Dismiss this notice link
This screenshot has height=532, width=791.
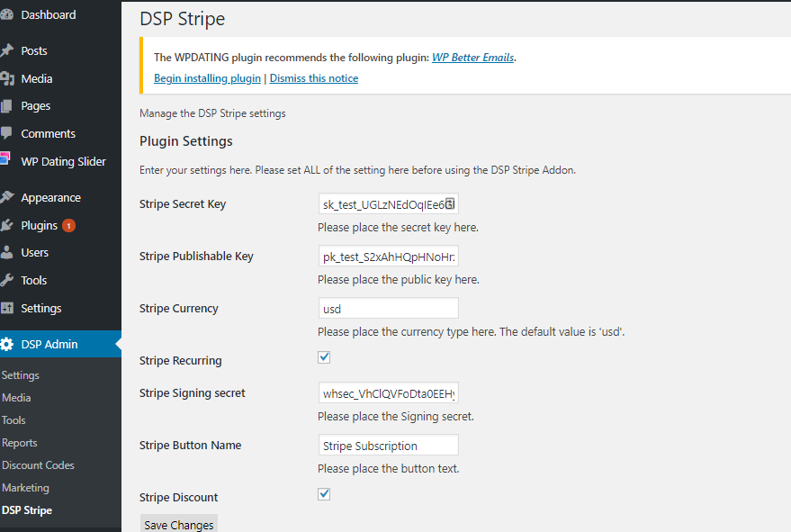314,78
